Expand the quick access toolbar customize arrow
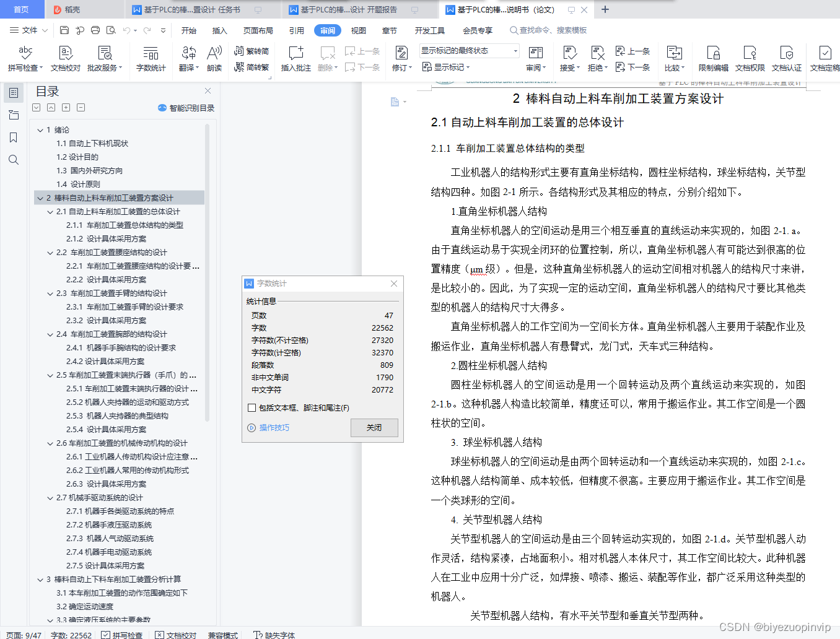The height and width of the screenshot is (639, 840). click(163, 30)
